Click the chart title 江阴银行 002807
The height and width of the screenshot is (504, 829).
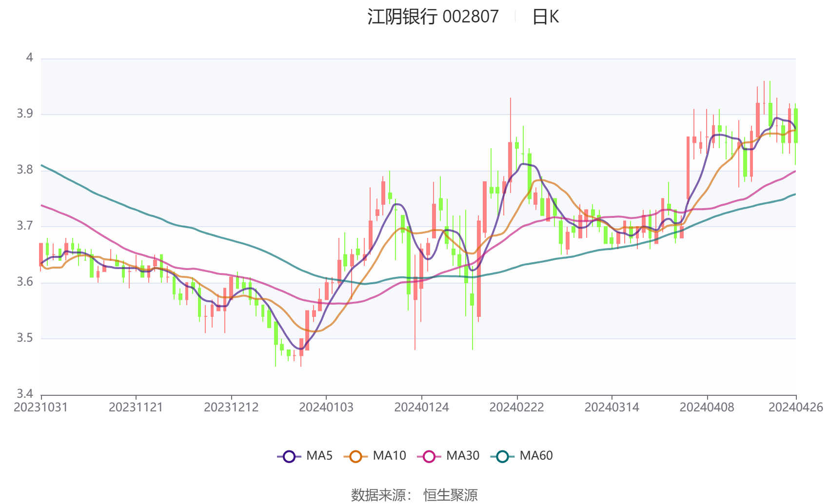433,17
